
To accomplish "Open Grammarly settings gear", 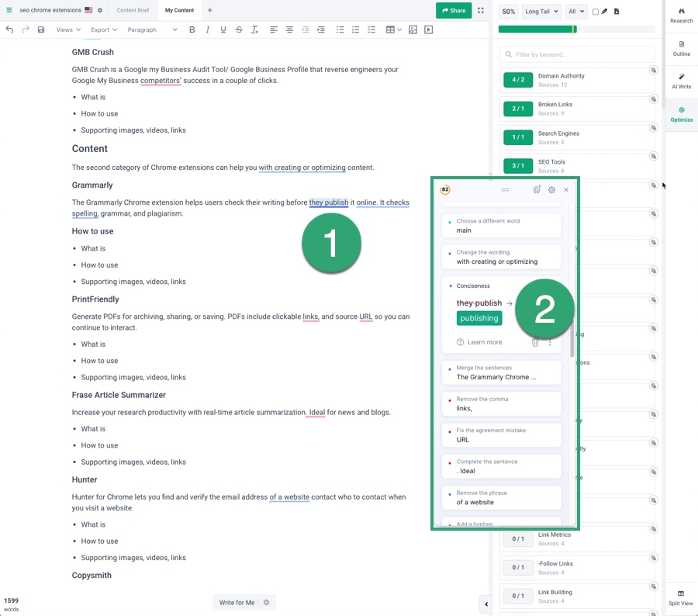I will coord(551,190).
